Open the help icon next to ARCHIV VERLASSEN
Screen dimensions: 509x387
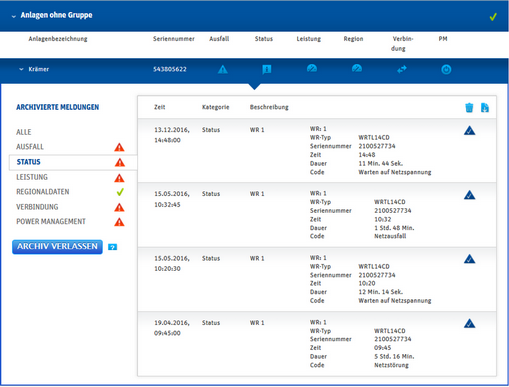112,247
